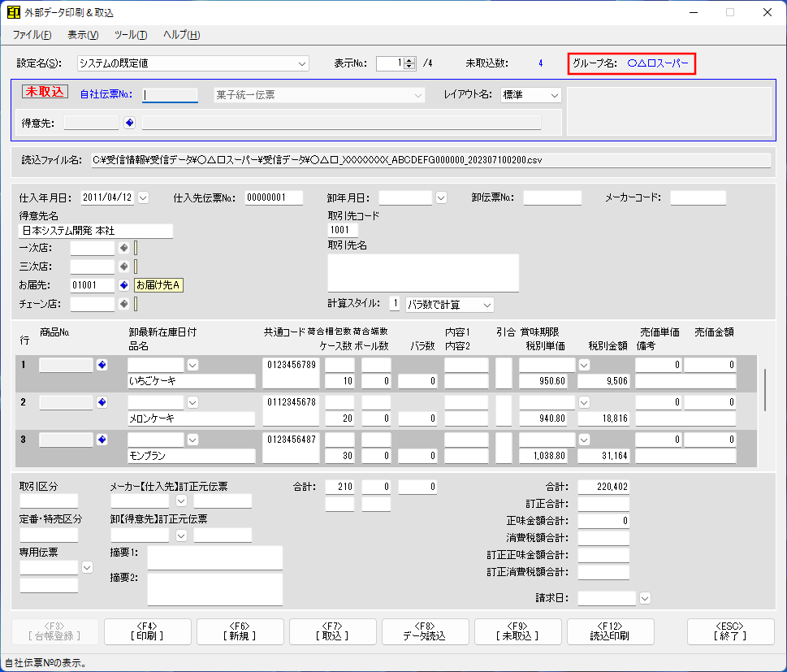Viewport: 787px width, 672px height.
Task: Click the detail list vertical scrollbar
Action: pos(764,390)
